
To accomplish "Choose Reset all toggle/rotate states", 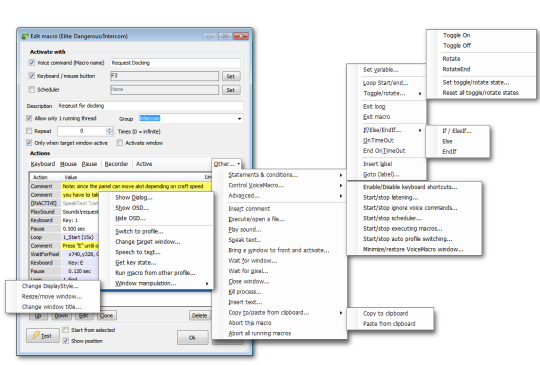I will pyautogui.click(x=480, y=93).
